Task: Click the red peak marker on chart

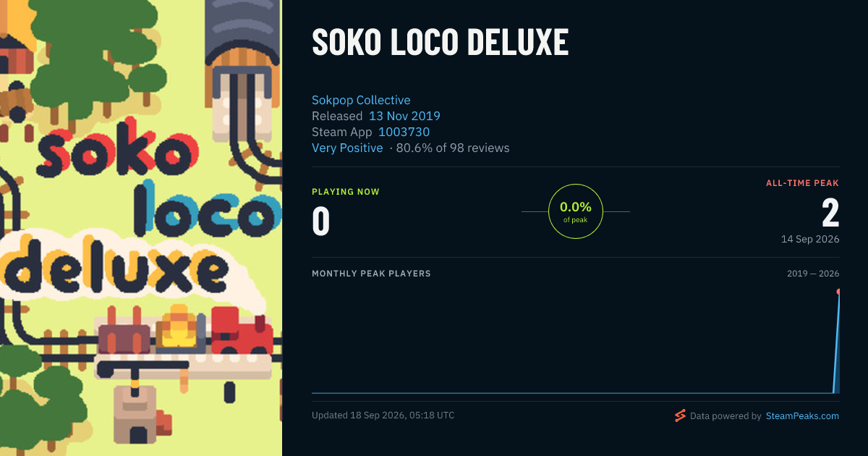Action: coord(839,292)
